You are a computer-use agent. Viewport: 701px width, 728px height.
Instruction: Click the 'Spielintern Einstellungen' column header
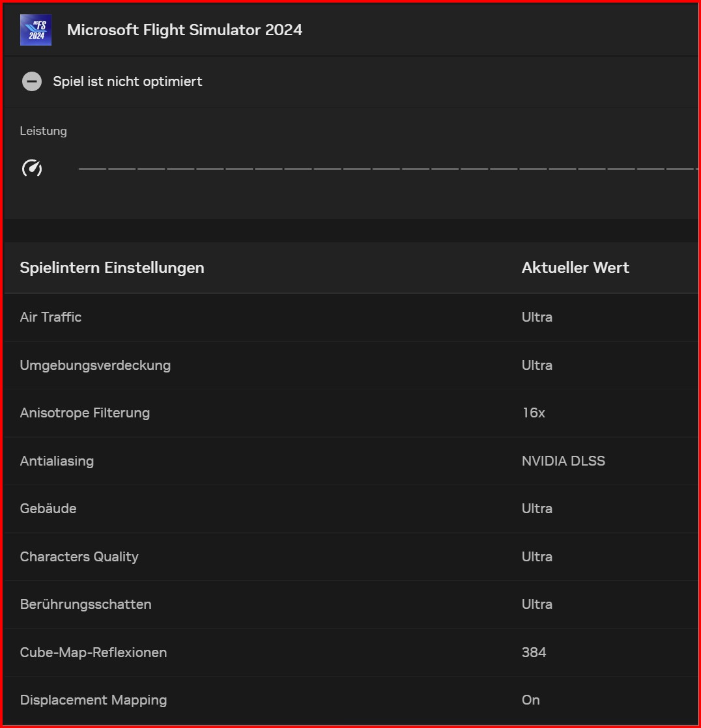click(x=112, y=268)
